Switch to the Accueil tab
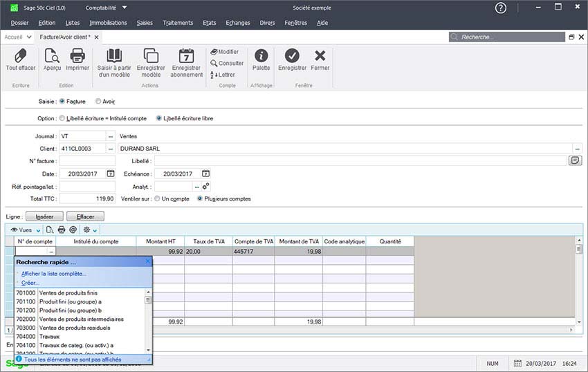Image resolution: width=588 pixels, height=372 pixels. [x=14, y=37]
